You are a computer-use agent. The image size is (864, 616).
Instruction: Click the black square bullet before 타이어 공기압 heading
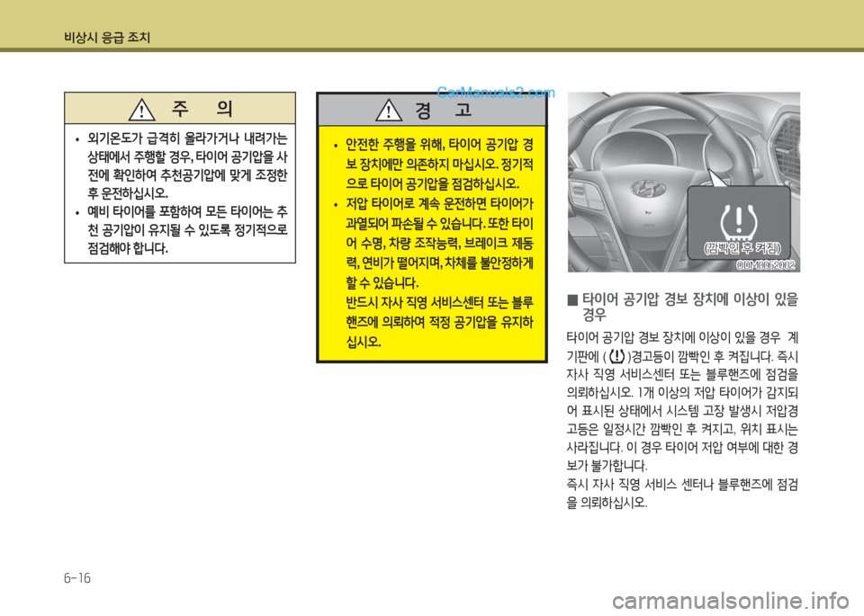tap(572, 300)
